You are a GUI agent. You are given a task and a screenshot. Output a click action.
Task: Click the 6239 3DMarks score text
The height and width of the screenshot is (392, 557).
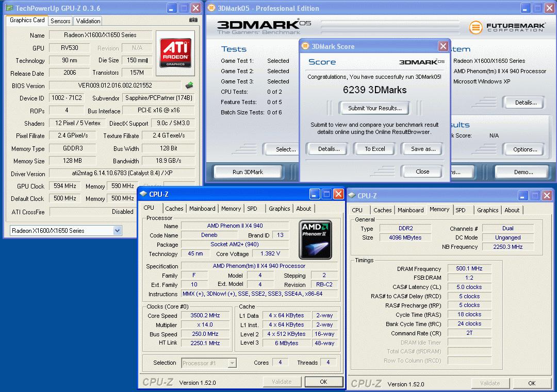[x=374, y=90]
